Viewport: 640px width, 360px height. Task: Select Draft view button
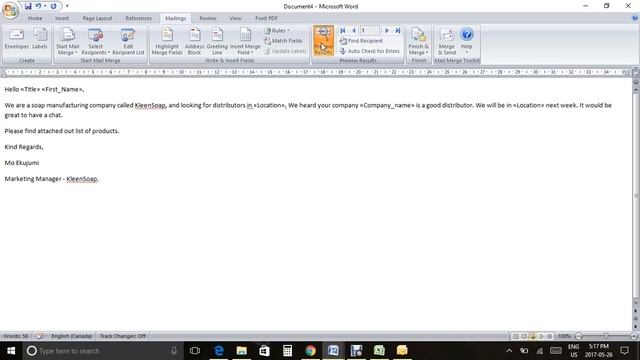tap(550, 336)
